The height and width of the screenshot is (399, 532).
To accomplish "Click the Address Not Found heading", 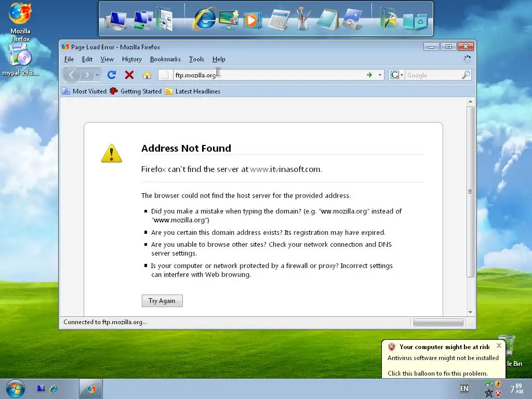I will pyautogui.click(x=186, y=148).
